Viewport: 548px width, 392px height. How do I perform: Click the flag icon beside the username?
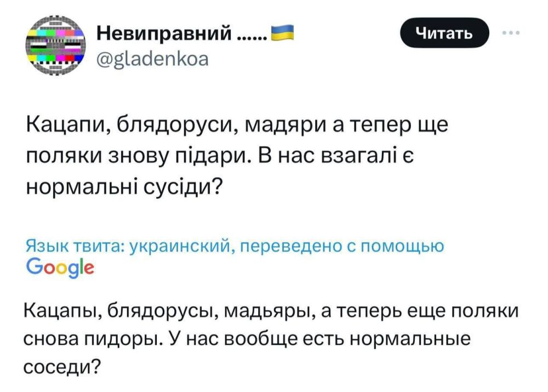[282, 33]
